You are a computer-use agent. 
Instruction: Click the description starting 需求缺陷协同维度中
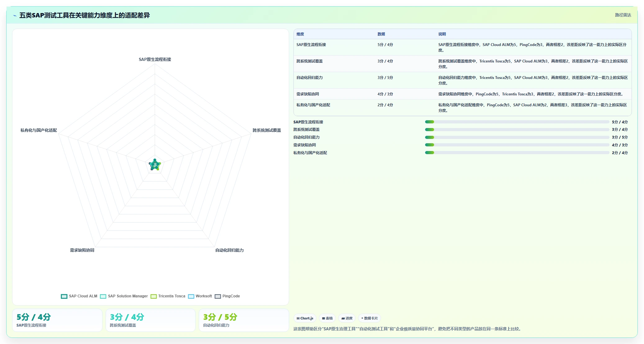coord(531,94)
